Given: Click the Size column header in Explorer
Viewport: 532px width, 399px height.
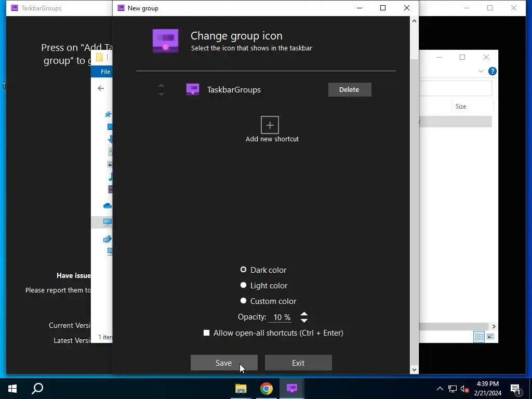Looking at the screenshot, I should 460,106.
